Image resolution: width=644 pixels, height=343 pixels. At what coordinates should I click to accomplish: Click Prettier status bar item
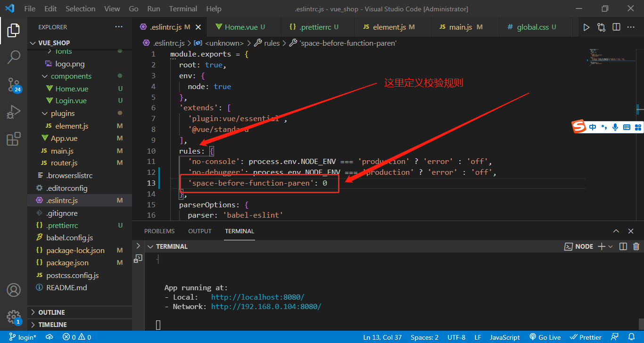click(x=586, y=337)
